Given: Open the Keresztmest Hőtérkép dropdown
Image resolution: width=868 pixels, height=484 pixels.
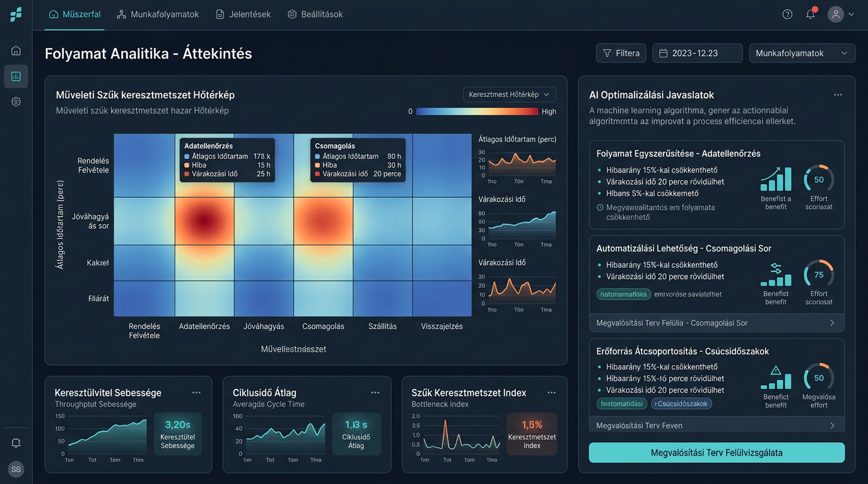Looking at the screenshot, I should pos(509,95).
